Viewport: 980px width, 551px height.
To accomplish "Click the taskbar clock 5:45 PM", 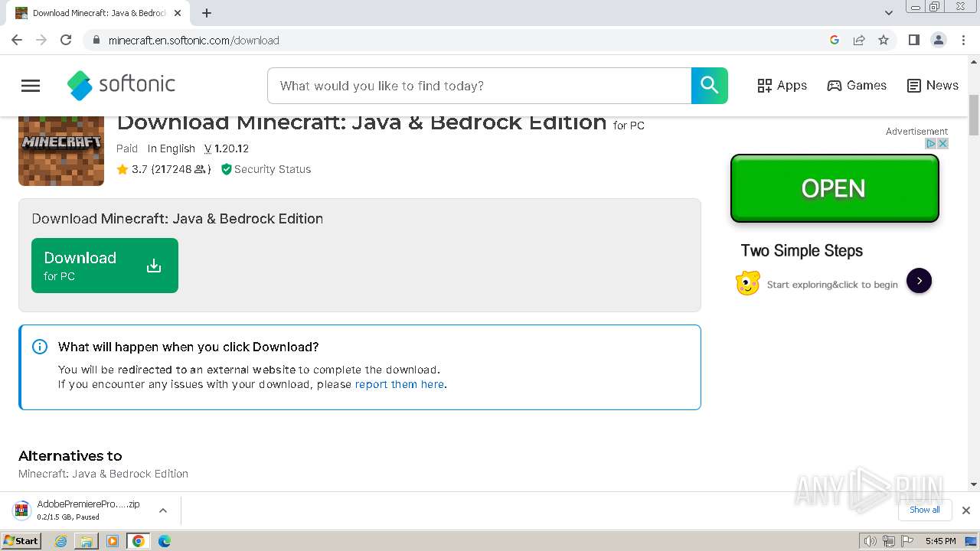I will coord(940,541).
